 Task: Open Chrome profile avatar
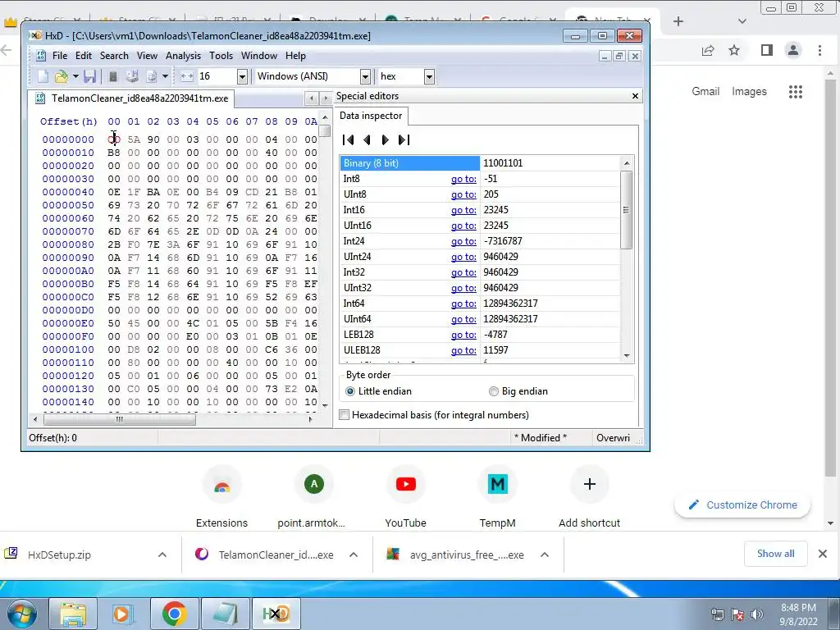[x=793, y=50]
